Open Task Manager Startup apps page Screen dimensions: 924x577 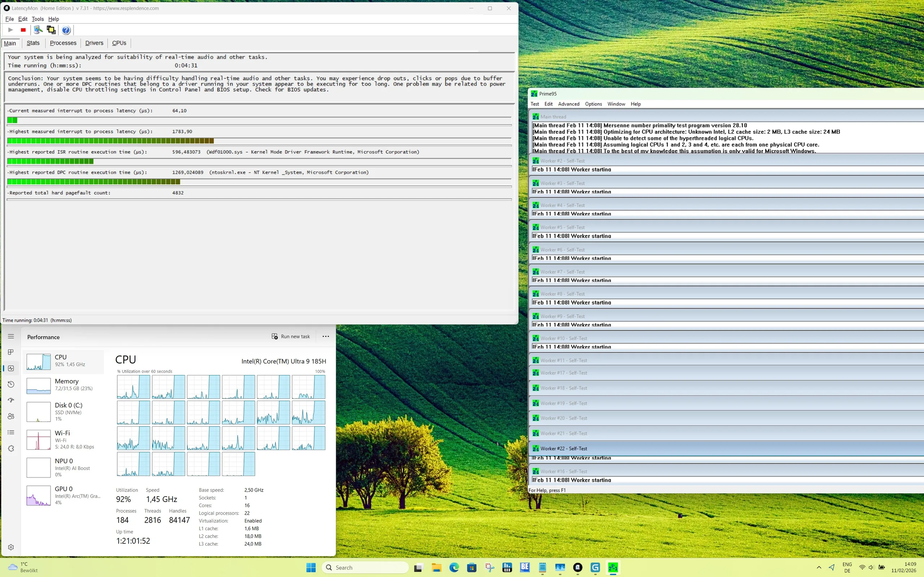[11, 400]
